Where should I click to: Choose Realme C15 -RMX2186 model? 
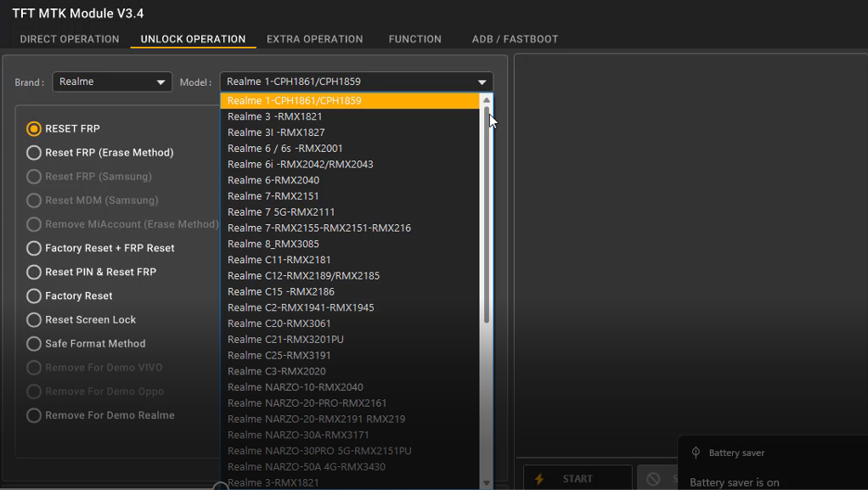[350, 292]
